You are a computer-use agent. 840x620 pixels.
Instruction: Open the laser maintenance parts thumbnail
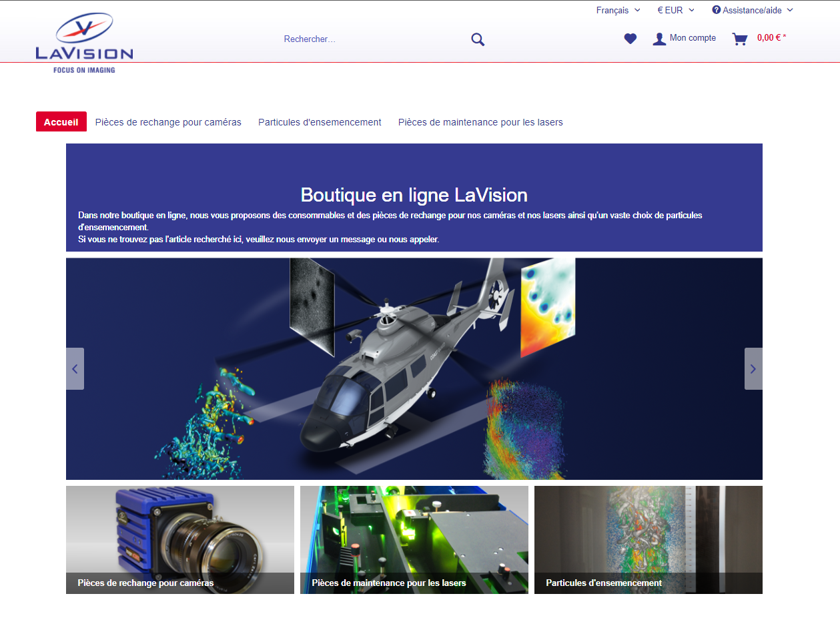pos(414,539)
